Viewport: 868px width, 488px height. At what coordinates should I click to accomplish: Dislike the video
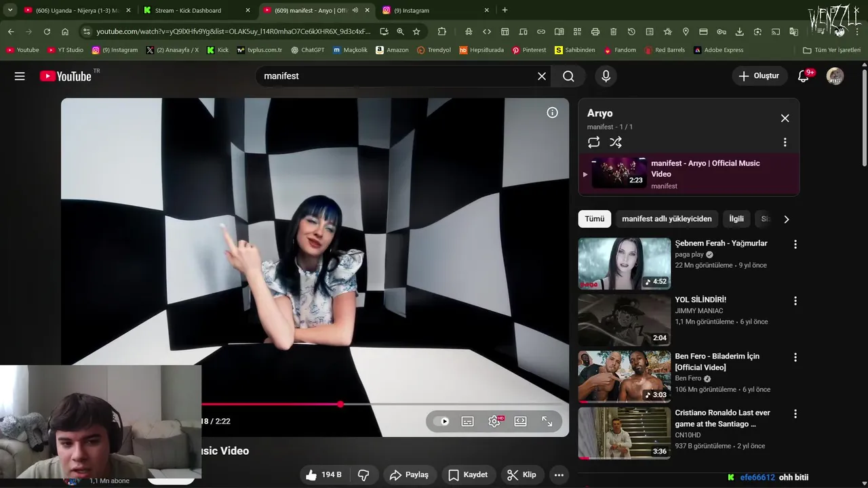363,474
